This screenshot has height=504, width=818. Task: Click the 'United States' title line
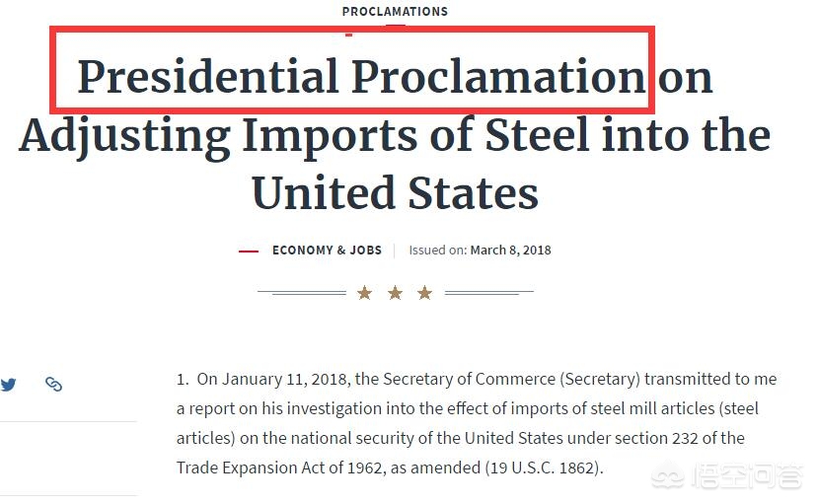coord(395,193)
